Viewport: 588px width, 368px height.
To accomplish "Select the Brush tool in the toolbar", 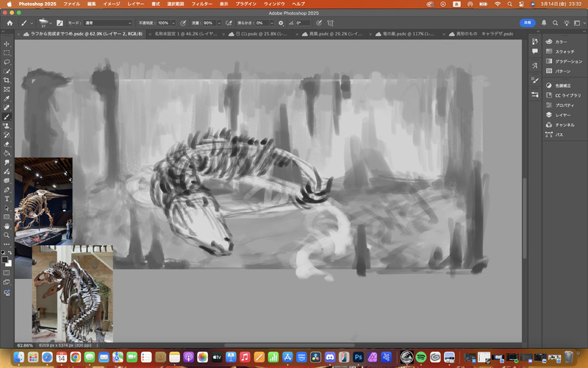I will click(7, 116).
